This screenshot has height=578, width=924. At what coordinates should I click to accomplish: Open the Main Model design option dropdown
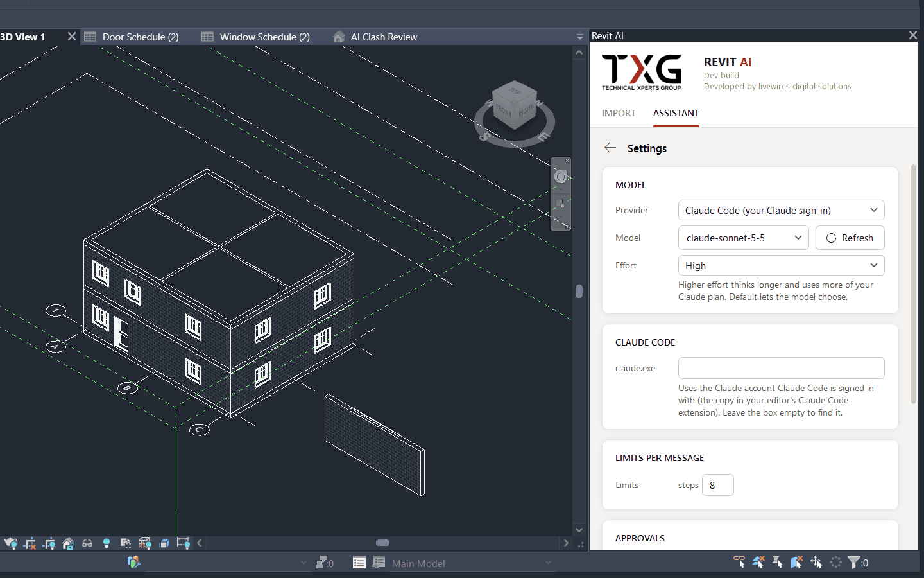pos(472,563)
